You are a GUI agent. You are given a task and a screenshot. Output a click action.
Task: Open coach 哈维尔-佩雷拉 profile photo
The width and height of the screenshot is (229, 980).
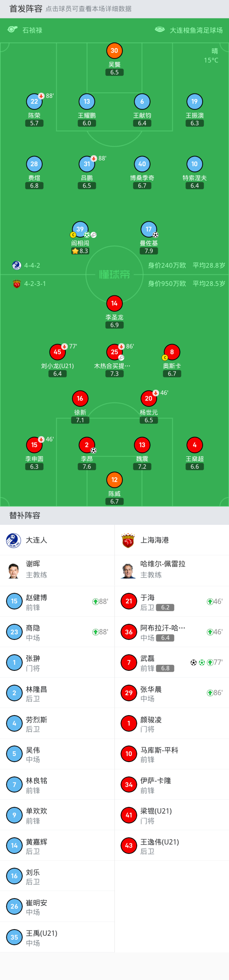coord(128,570)
